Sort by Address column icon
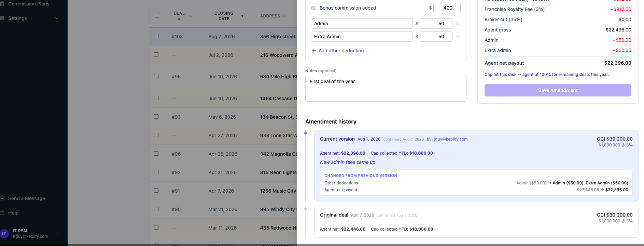 [x=283, y=16]
